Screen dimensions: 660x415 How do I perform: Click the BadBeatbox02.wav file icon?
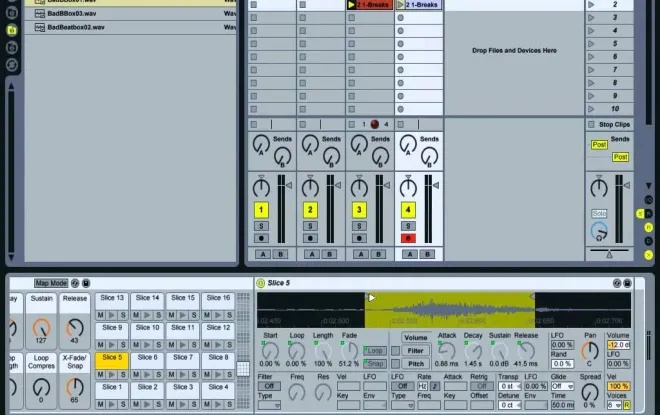point(40,27)
